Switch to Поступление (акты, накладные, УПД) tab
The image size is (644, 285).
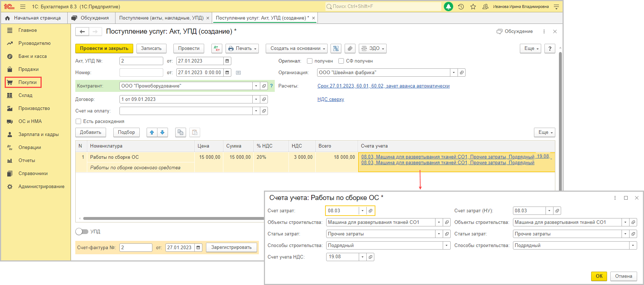pyautogui.click(x=161, y=18)
